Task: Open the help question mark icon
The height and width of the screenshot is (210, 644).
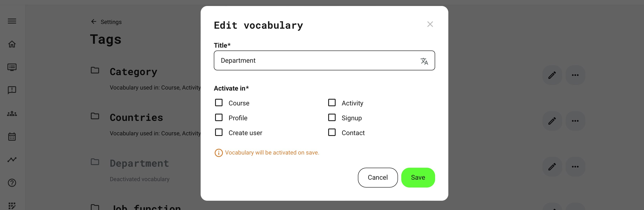Action: [x=12, y=183]
